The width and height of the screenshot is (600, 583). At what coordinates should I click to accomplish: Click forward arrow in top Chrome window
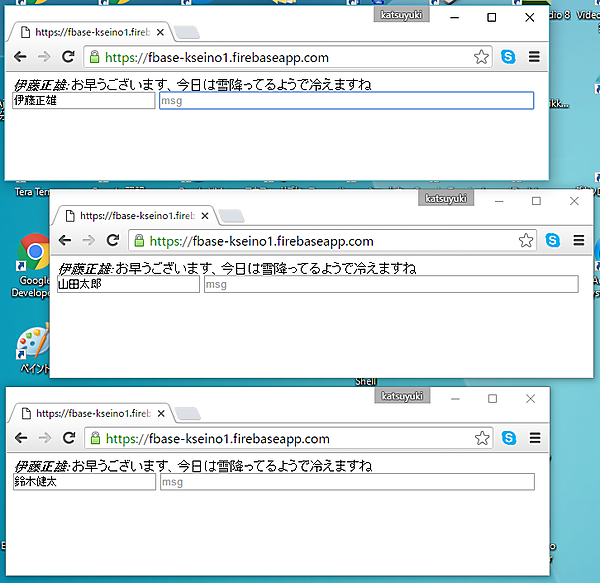44,57
